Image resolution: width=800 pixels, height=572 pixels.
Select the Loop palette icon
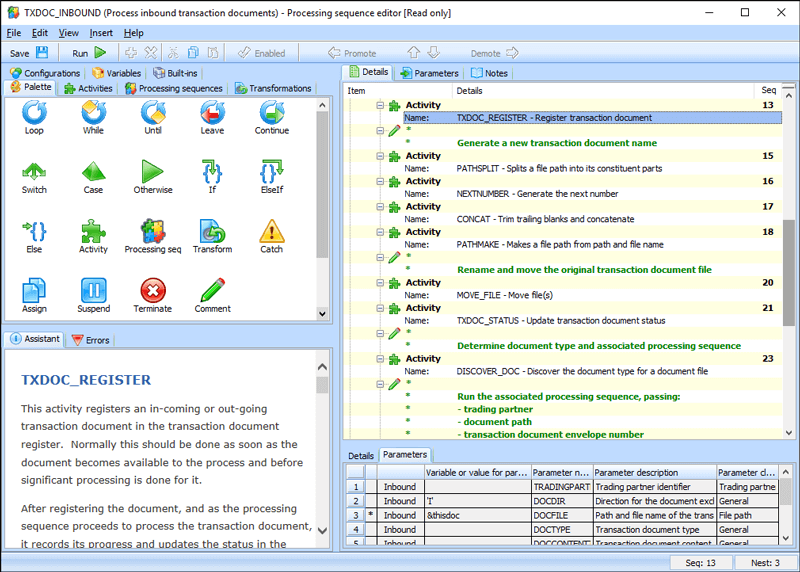[34, 114]
